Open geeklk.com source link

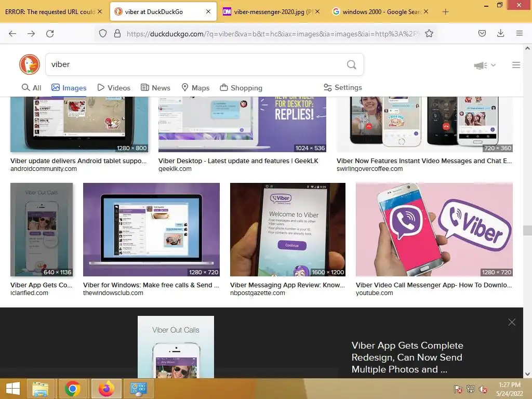[175, 169]
